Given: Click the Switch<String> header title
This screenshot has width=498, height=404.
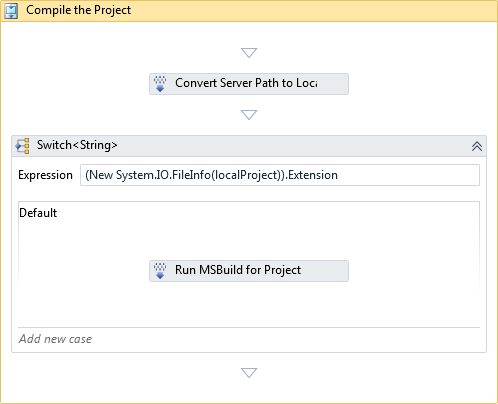Looking at the screenshot, I should tap(77, 145).
